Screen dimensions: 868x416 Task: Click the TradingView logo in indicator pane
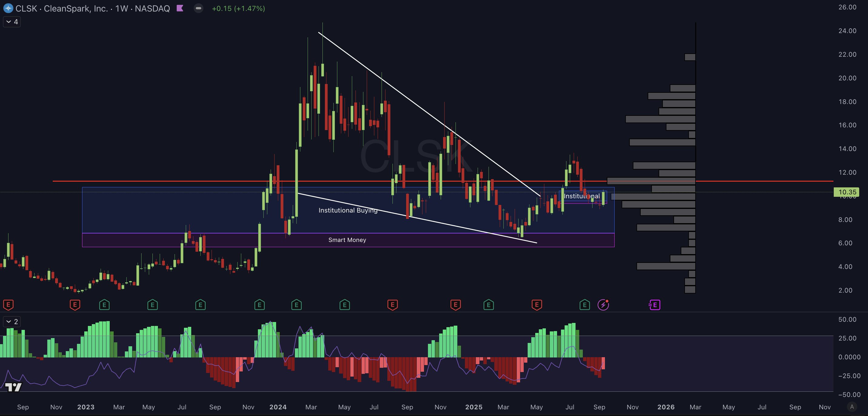pyautogui.click(x=14, y=387)
